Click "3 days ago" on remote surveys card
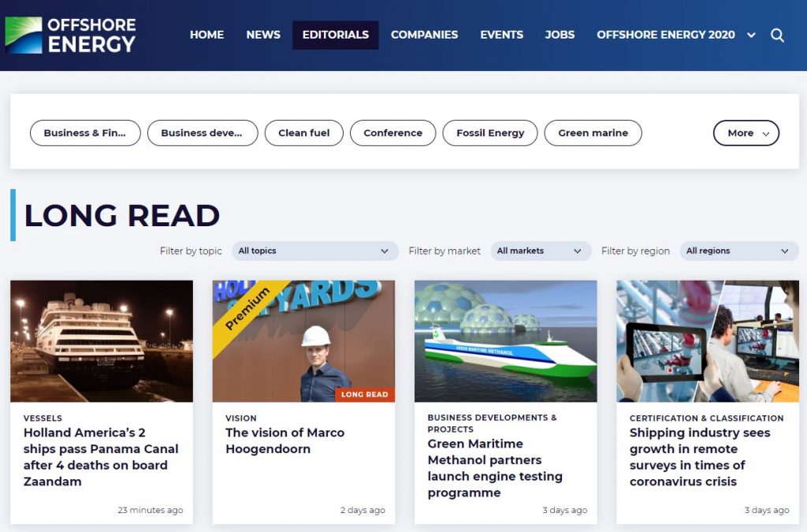This screenshot has width=807, height=532. (x=767, y=510)
